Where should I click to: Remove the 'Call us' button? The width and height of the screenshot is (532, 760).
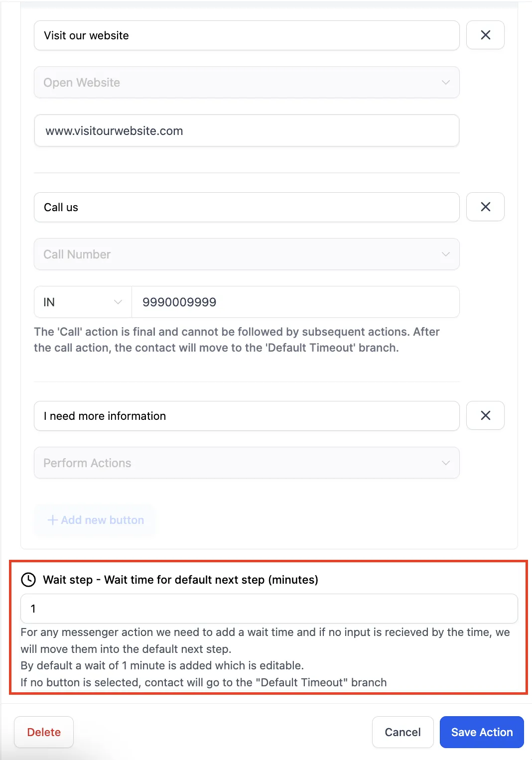(485, 207)
